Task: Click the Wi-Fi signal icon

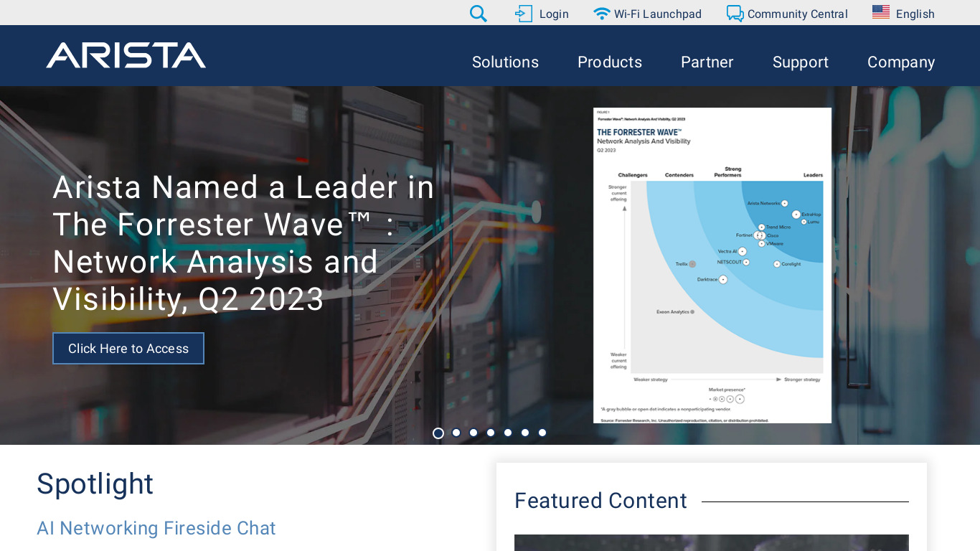Action: click(x=602, y=14)
